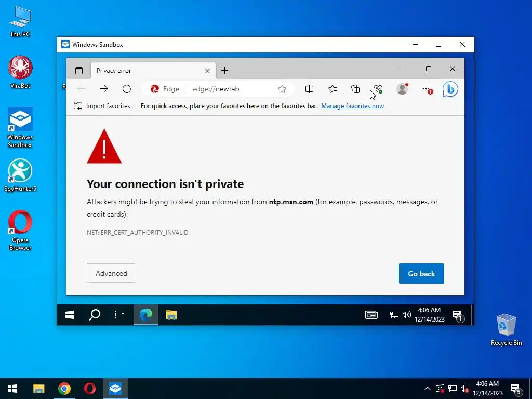Screen dimensions: 532x399
Task: Click the Edge icon in Sandbox taskbar
Action: (x=146, y=315)
